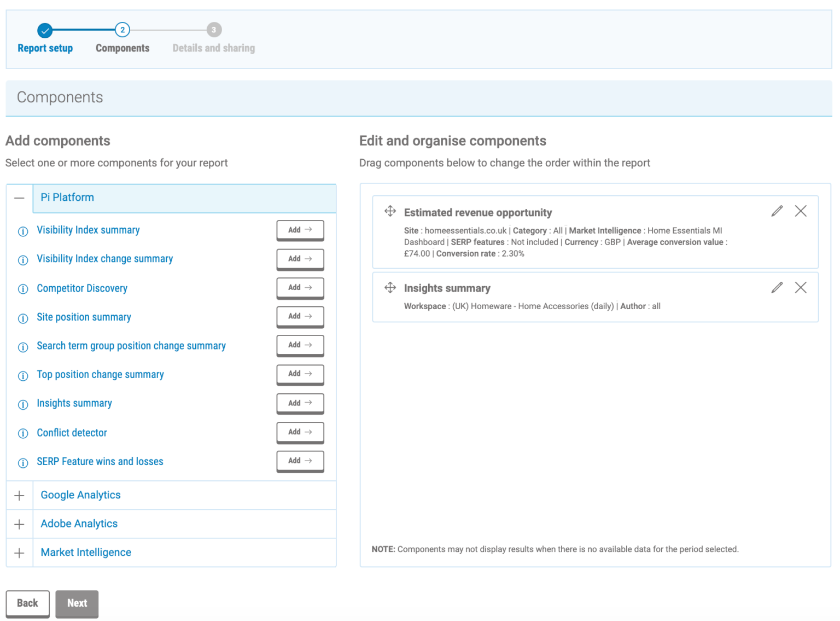Image resolution: width=840 pixels, height=621 pixels.
Task: Remove Estimated revenue opportunity from report
Action: tap(801, 211)
